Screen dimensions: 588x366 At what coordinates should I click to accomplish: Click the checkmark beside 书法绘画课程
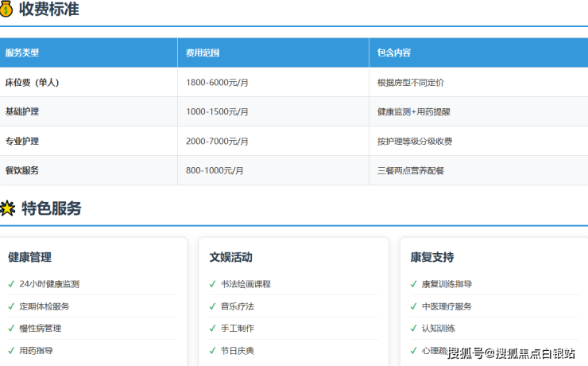click(x=212, y=284)
